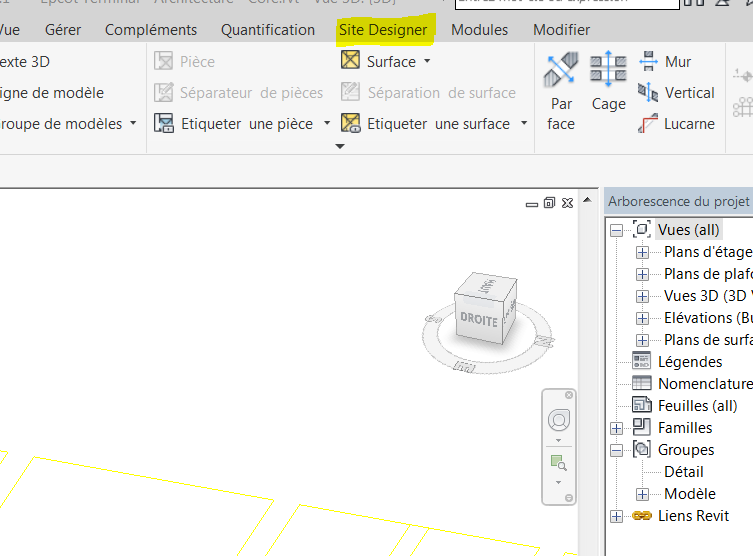Open the Etiqueter une pièce dropdown arrow
Viewport: 753px width, 556px height.
click(323, 124)
